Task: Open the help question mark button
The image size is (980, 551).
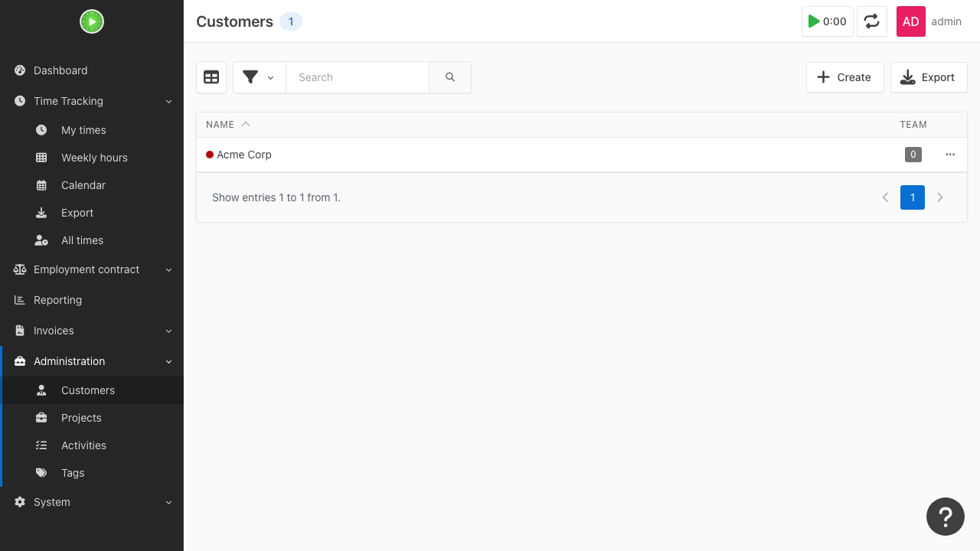Action: pos(946,517)
